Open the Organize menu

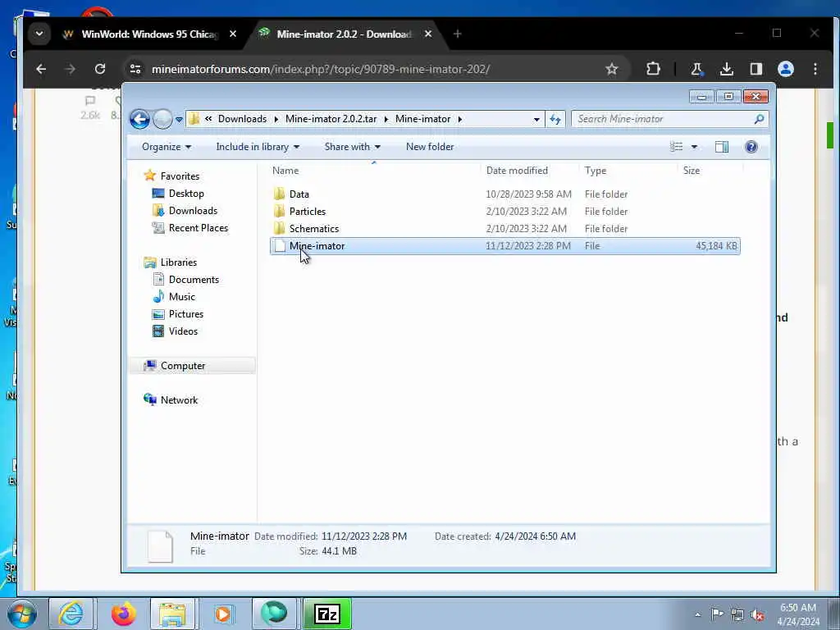(x=166, y=147)
